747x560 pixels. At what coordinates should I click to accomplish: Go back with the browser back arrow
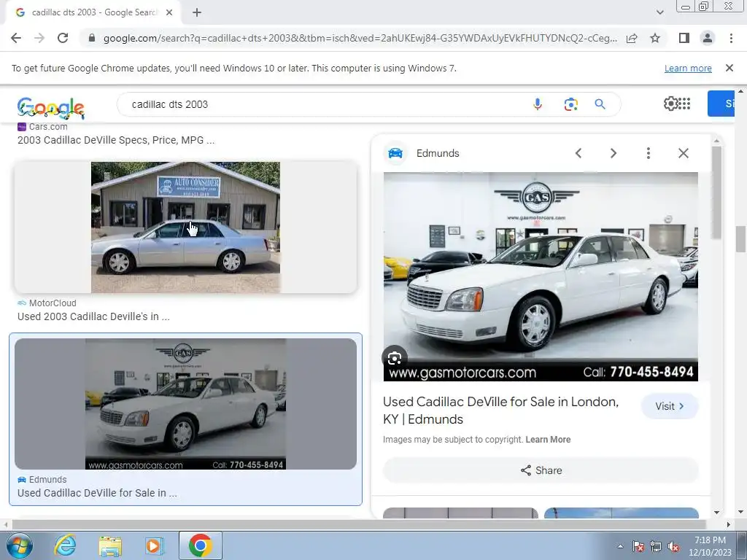[16, 38]
